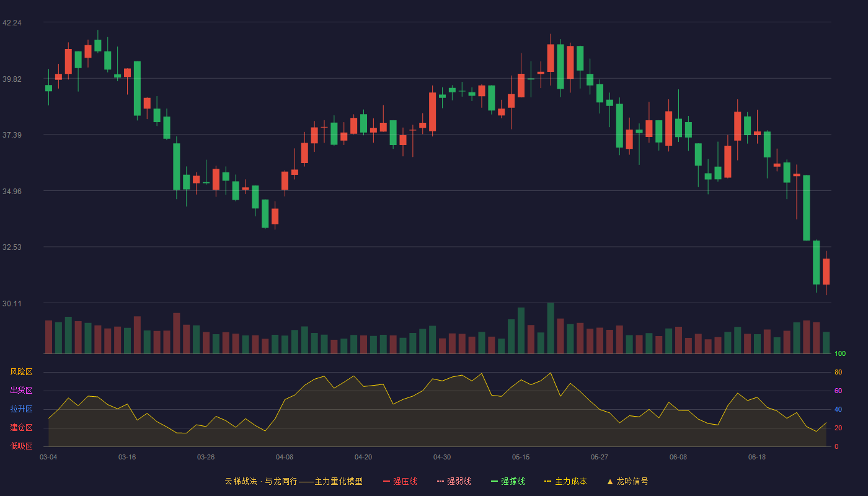The width and height of the screenshot is (868, 496).
Task: Click the 风险区 zone label
Action: click(21, 372)
